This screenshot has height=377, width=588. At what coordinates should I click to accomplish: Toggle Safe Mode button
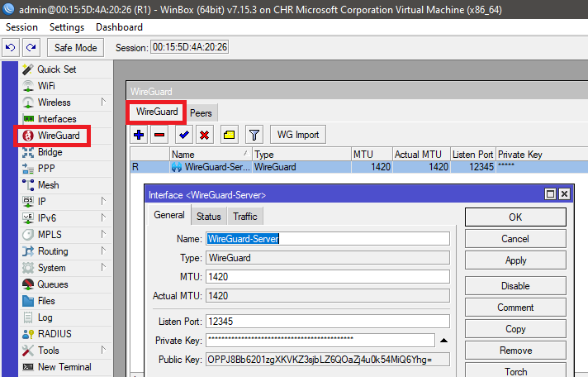click(x=75, y=48)
